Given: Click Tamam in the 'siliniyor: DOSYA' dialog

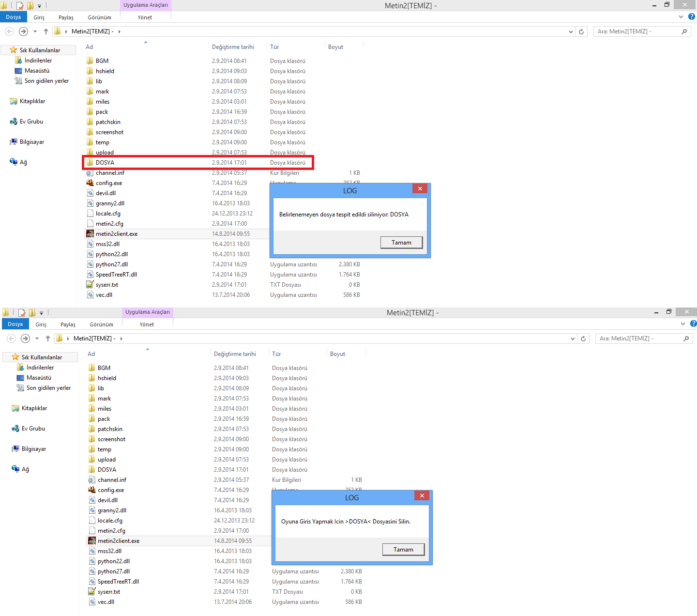Looking at the screenshot, I should coord(402,242).
